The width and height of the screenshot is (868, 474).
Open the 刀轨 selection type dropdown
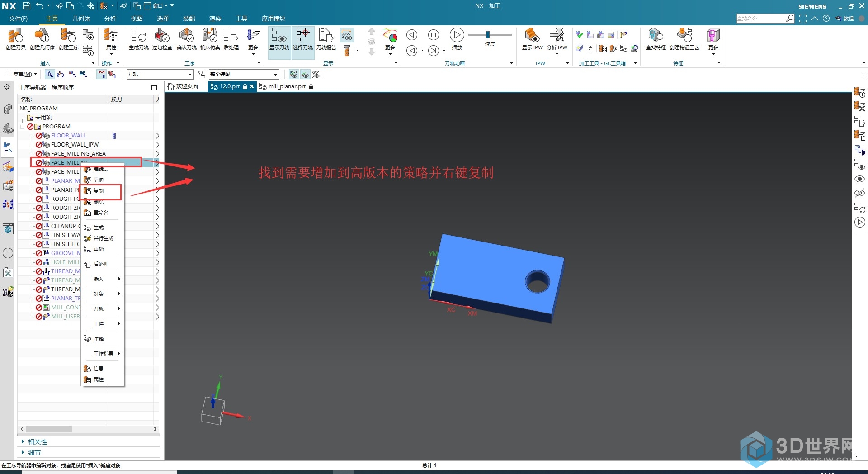pos(160,74)
